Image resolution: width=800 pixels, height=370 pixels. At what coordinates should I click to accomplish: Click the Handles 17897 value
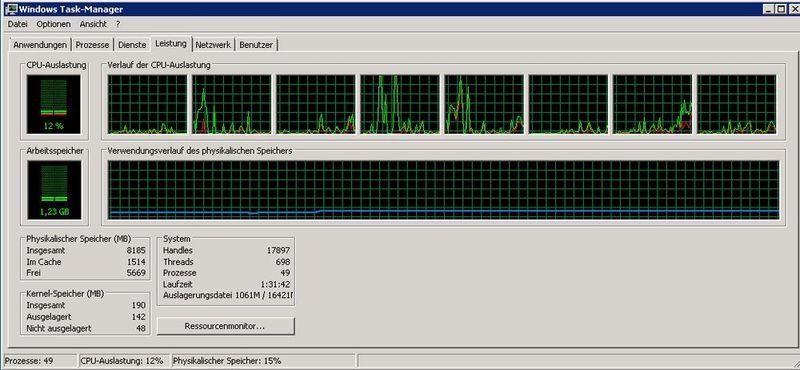278,251
